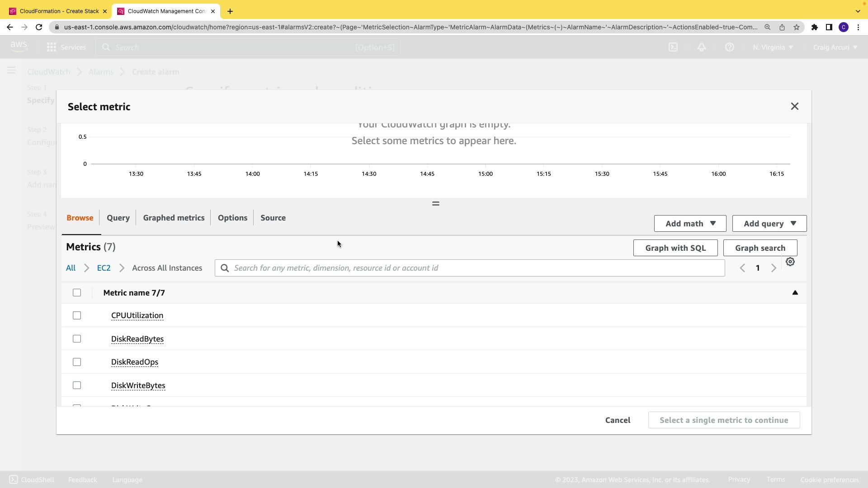Open the Query tab
This screenshot has width=868, height=488.
pyautogui.click(x=118, y=218)
